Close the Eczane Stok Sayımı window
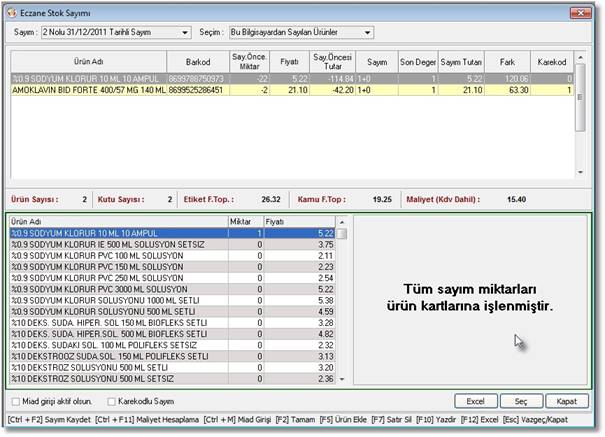Screen dimensions: 605x437 [x=581, y=11]
